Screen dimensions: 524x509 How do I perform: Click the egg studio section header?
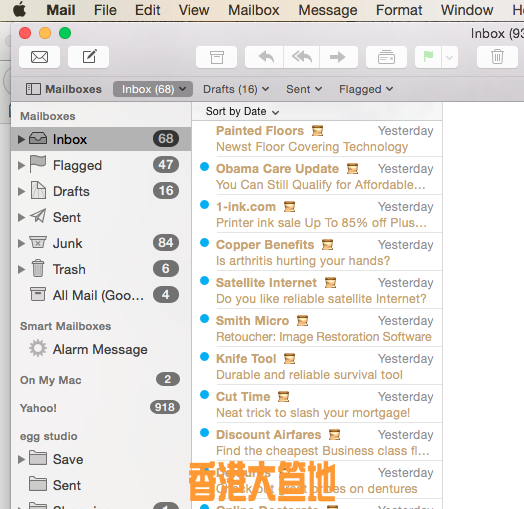(x=48, y=436)
